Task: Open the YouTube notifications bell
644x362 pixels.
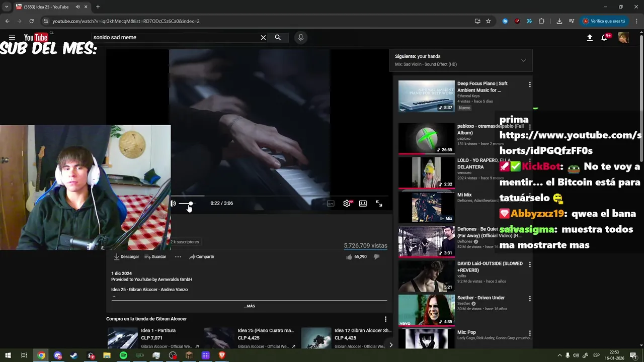Action: coord(605,38)
